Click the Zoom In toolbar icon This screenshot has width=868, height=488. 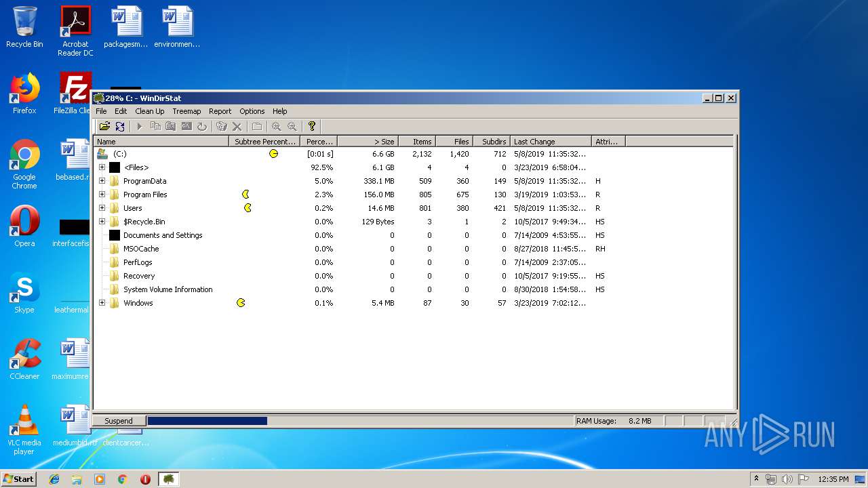click(276, 126)
